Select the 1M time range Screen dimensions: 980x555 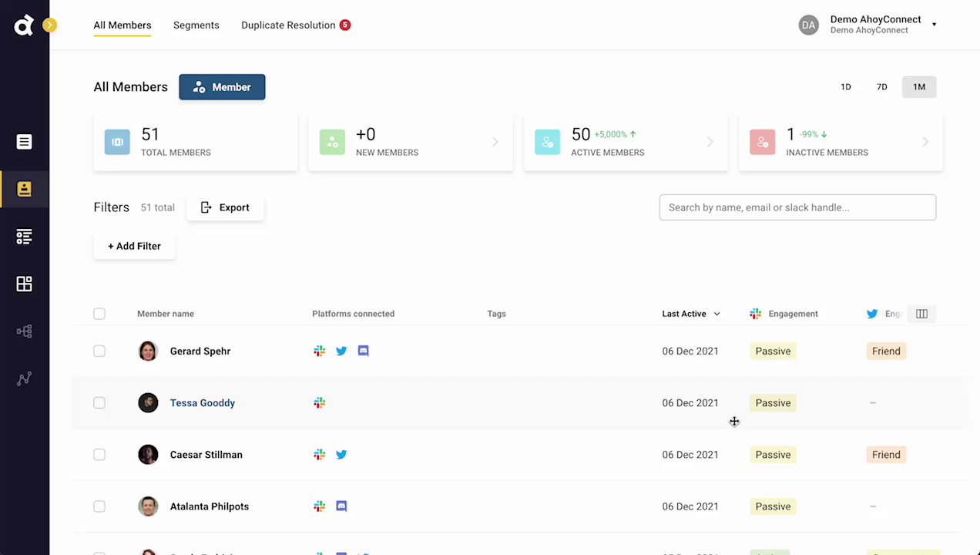(x=919, y=87)
